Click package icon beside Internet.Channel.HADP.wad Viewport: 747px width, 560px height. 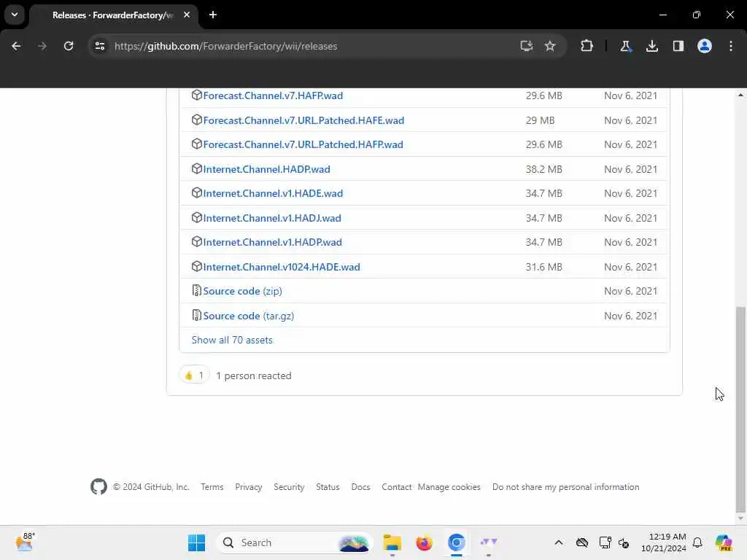tap(197, 168)
